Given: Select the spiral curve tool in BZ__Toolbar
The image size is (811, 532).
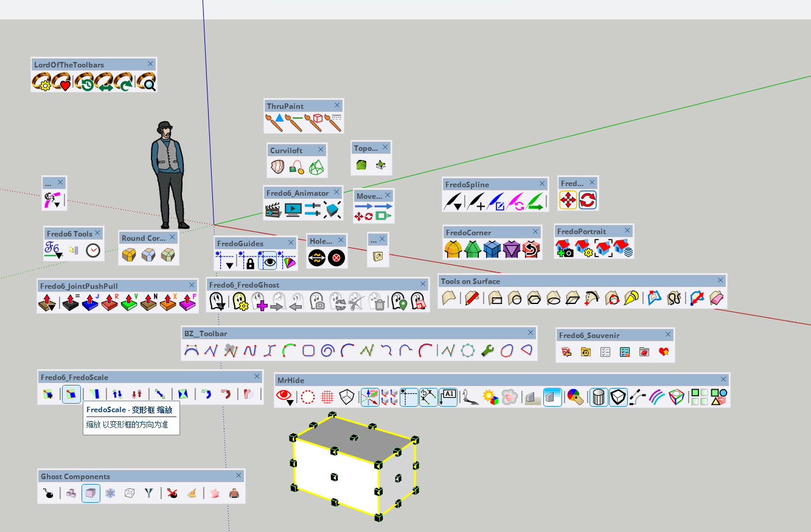Looking at the screenshot, I should pyautogui.click(x=327, y=351).
